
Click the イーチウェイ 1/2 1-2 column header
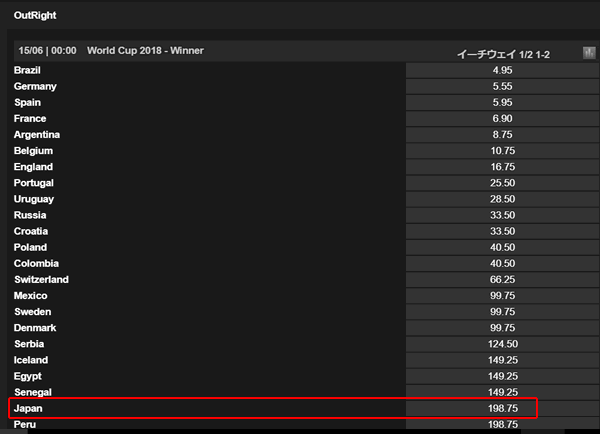(503, 54)
